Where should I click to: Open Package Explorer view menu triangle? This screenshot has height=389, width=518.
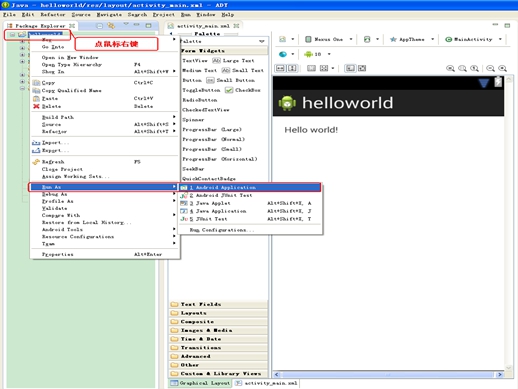126,24
